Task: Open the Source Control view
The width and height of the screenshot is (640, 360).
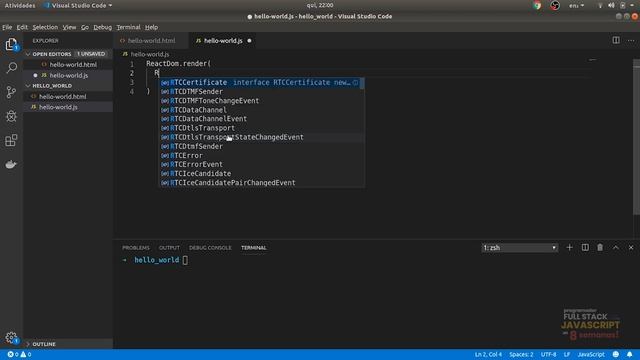Action: coord(11,92)
